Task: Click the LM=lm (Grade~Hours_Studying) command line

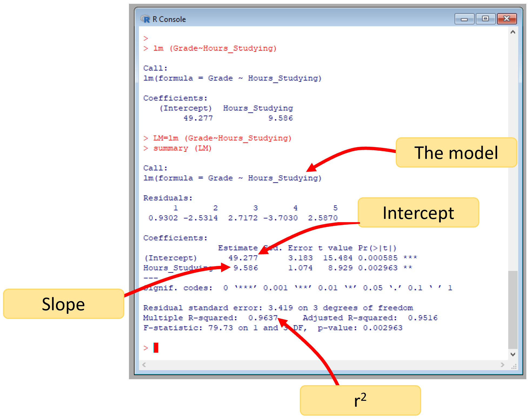Action: pos(222,138)
